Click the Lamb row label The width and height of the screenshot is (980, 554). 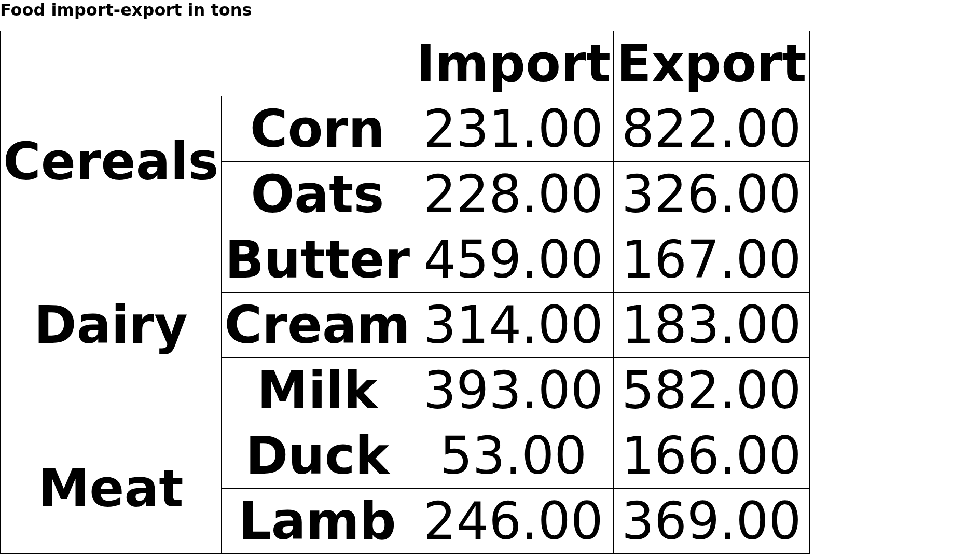tap(317, 521)
